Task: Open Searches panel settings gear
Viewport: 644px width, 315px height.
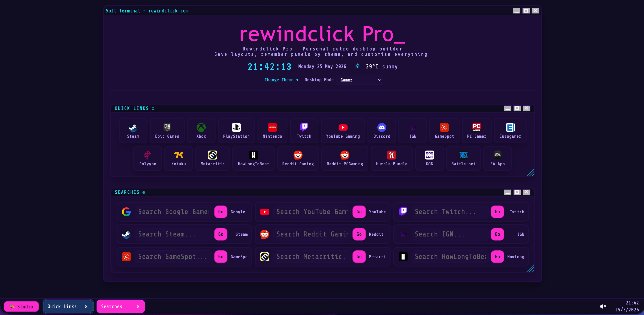Action: [x=144, y=192]
